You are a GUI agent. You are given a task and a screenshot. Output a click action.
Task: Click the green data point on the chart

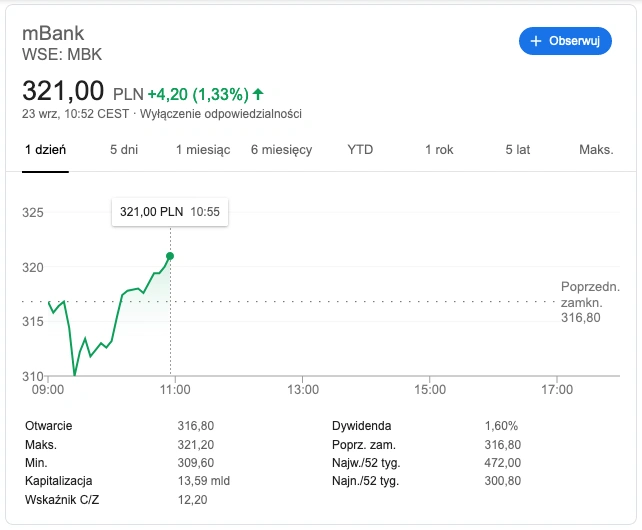pyautogui.click(x=170, y=256)
